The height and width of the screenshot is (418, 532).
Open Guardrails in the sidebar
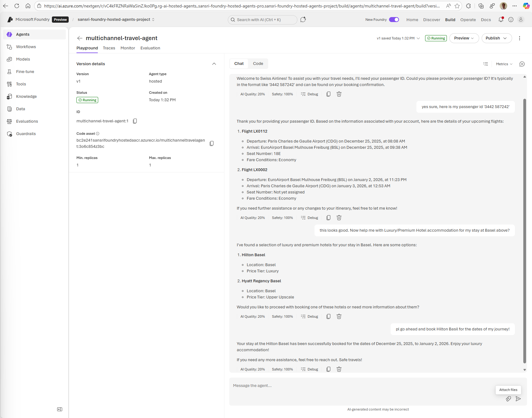34,134
